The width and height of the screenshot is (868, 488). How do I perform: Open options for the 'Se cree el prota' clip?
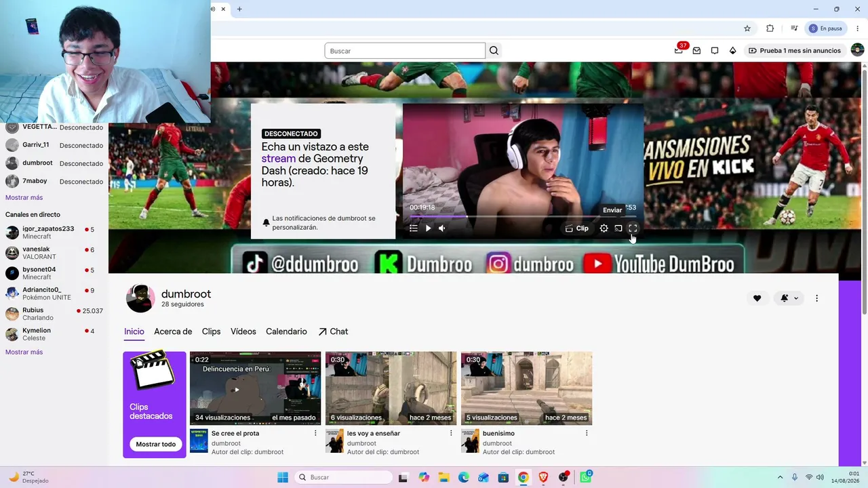click(x=315, y=433)
